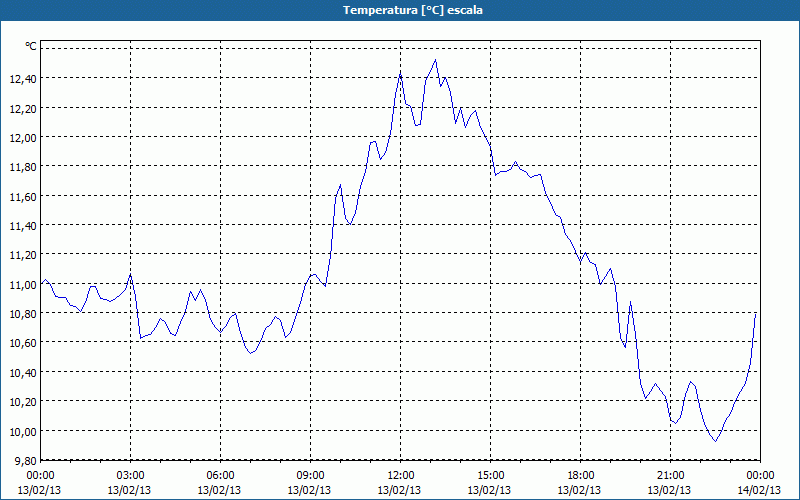
Task: Click the 03:00 time axis label
Action: 131,476
